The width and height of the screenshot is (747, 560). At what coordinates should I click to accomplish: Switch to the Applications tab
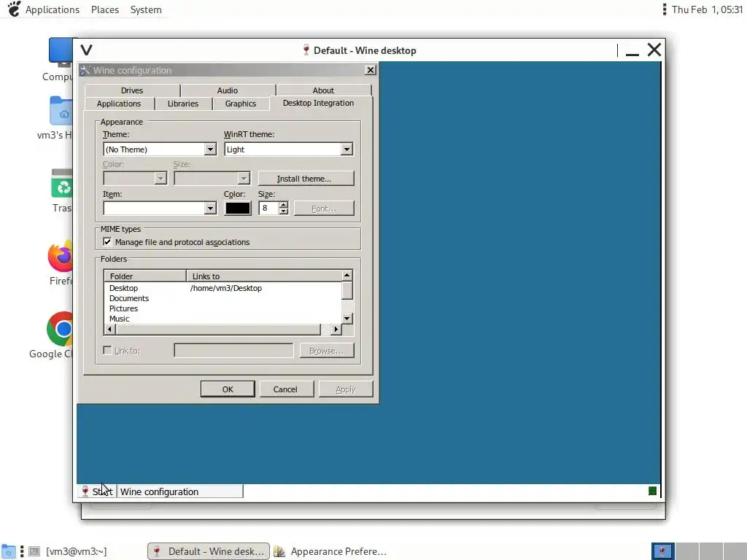click(x=119, y=104)
